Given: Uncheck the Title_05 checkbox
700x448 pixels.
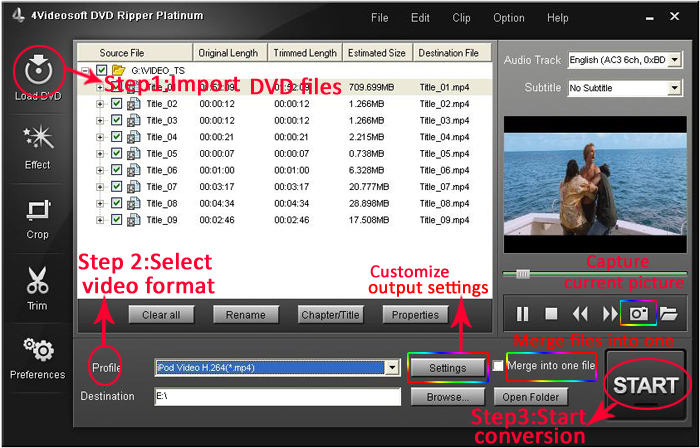Looking at the screenshot, I should (117, 153).
